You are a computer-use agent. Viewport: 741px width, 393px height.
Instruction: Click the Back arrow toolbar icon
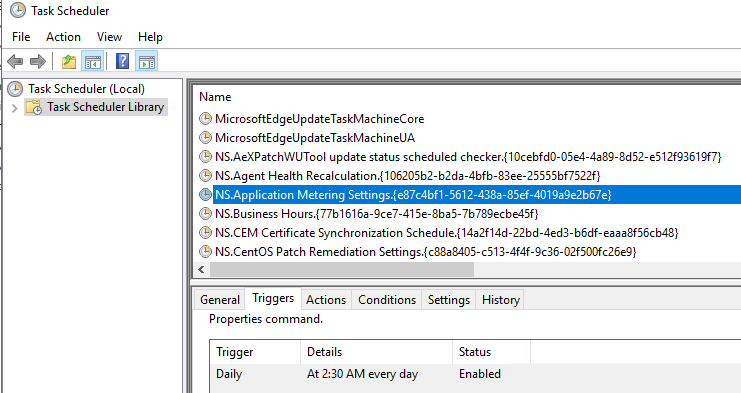coord(15,61)
